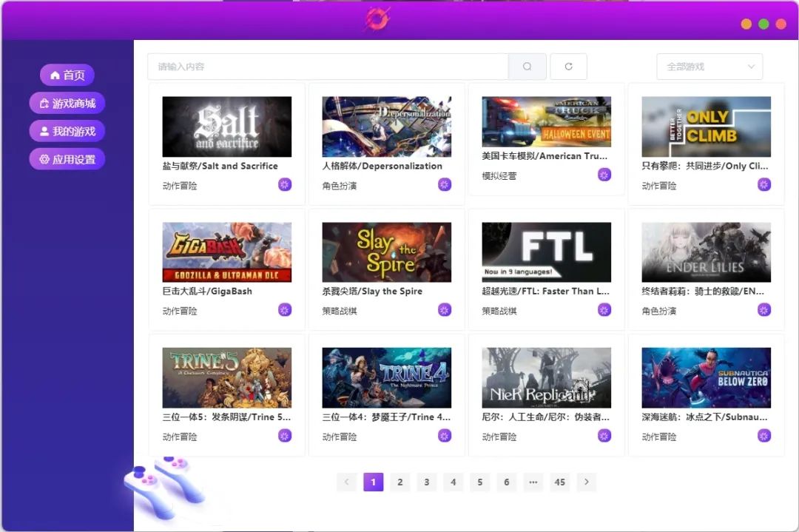Click title 人格解体/Depersonalization
This screenshot has height=532, width=799.
click(382, 166)
